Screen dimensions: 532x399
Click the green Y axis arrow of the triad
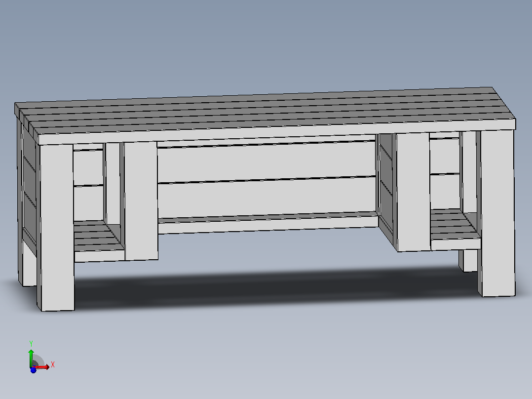tap(31, 358)
